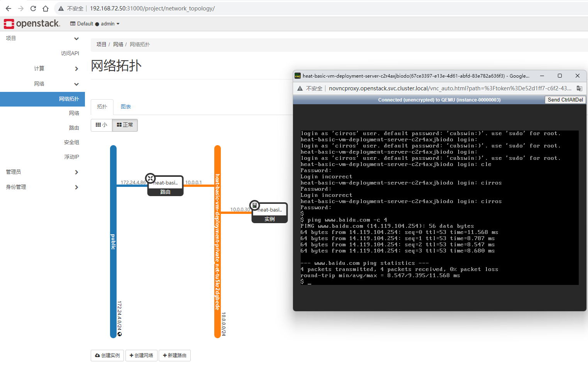Minimize the VNC popup window
The image size is (588, 371).
click(x=542, y=76)
